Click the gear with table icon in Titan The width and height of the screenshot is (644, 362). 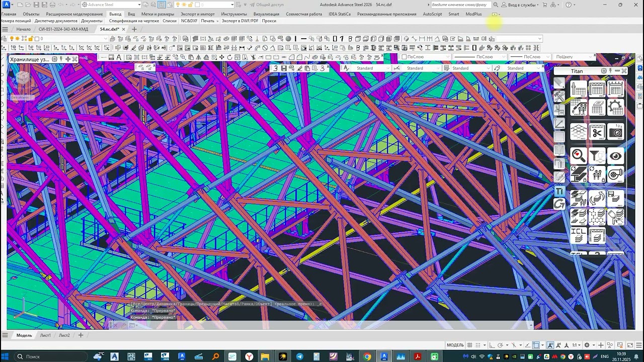tap(615, 107)
